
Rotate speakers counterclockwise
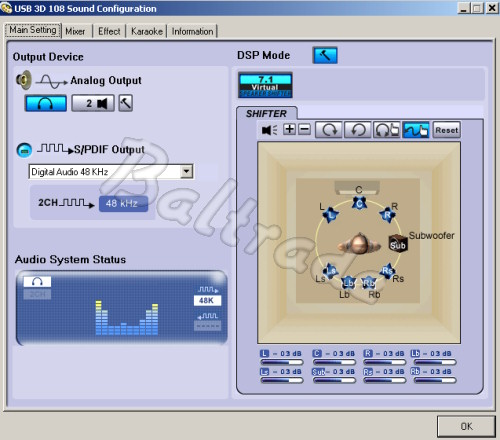pyautogui.click(x=358, y=130)
